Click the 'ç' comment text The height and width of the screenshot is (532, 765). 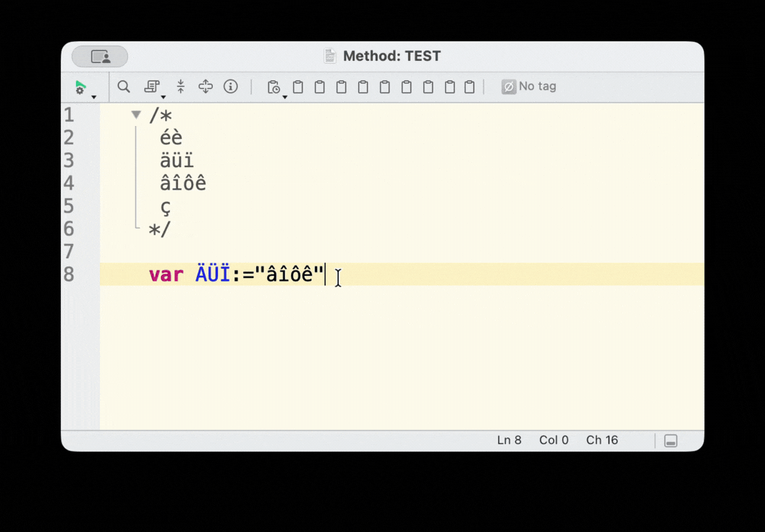(166, 208)
